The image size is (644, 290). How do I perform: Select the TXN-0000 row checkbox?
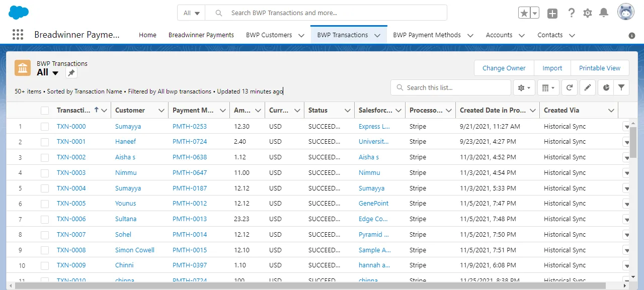[45, 127]
